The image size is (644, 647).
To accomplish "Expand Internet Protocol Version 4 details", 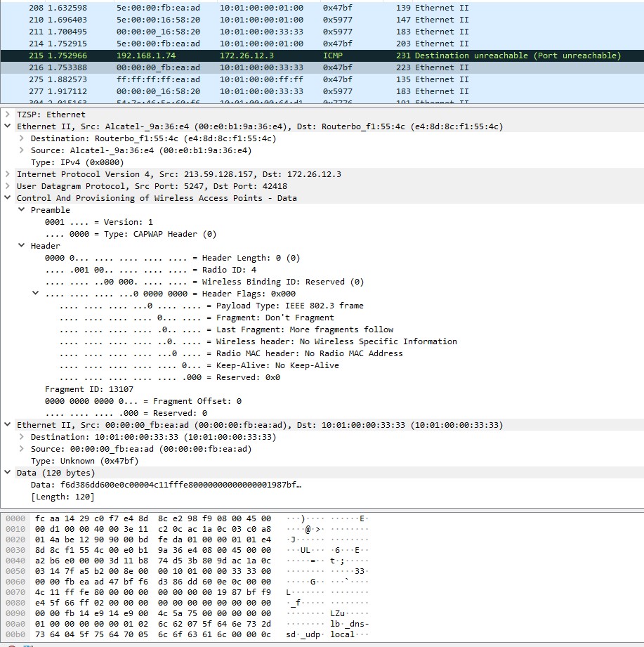I will (8, 174).
